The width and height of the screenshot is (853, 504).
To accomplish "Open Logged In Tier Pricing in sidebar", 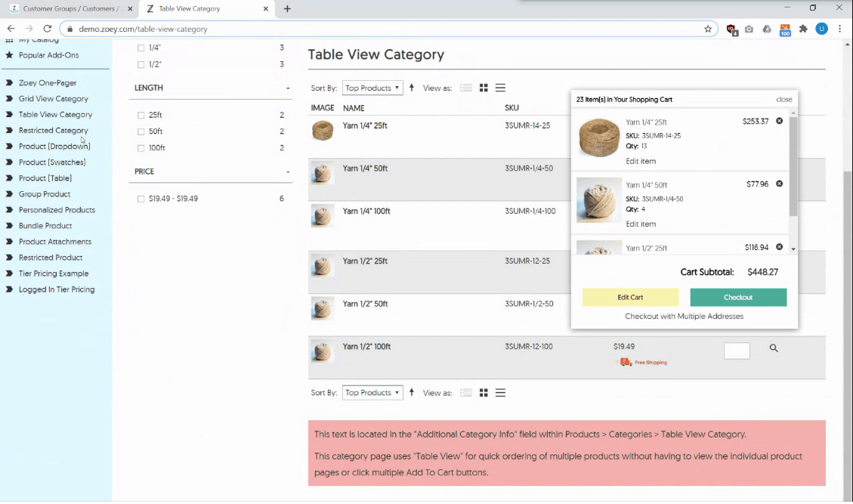I will 57,289.
